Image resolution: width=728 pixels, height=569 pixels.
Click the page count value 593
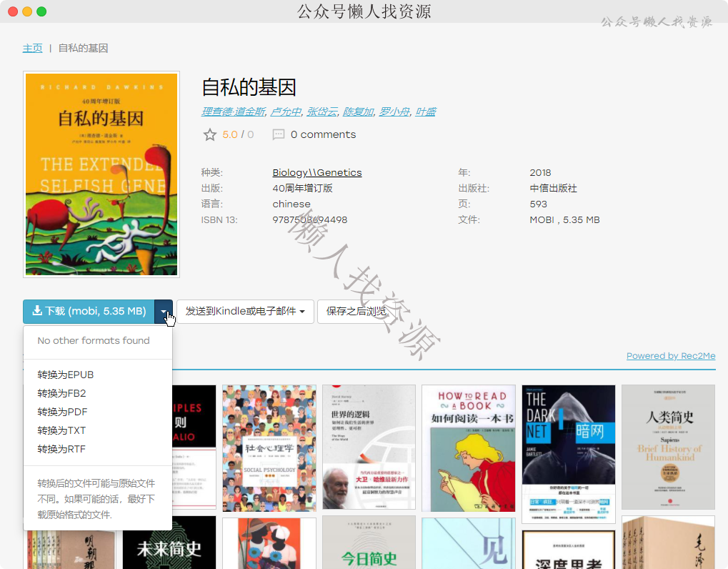539,204
